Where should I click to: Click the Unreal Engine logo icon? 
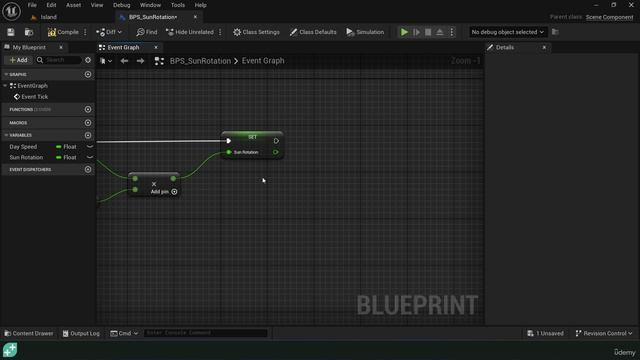tap(11, 11)
